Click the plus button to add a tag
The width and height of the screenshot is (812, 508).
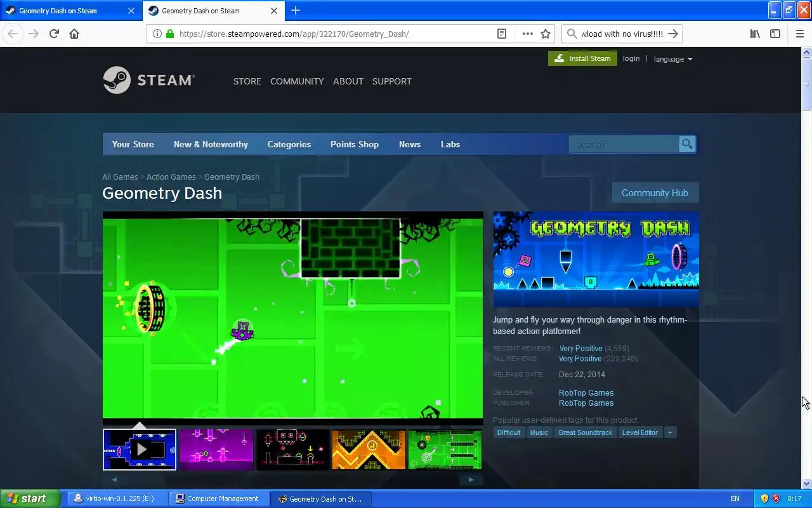[669, 432]
